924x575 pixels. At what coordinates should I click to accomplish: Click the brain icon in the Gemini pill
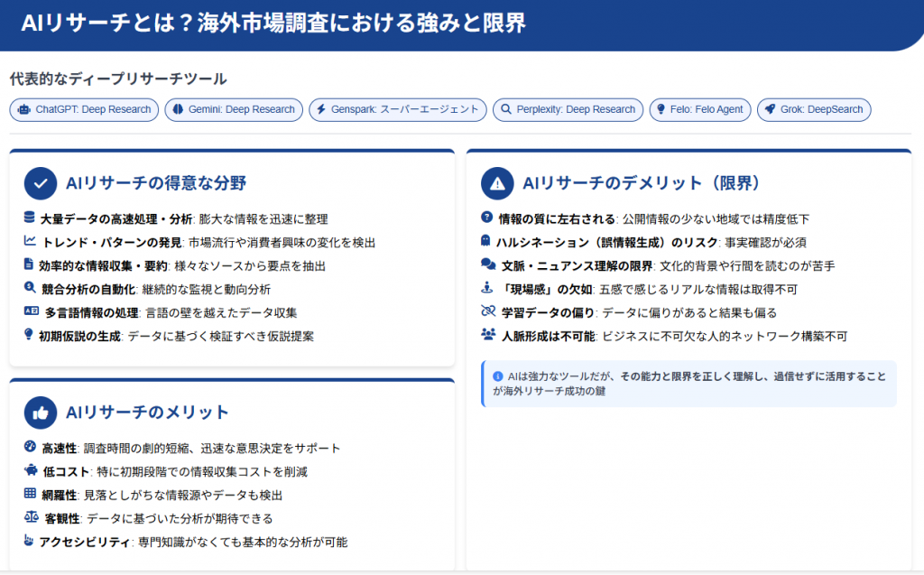178,109
